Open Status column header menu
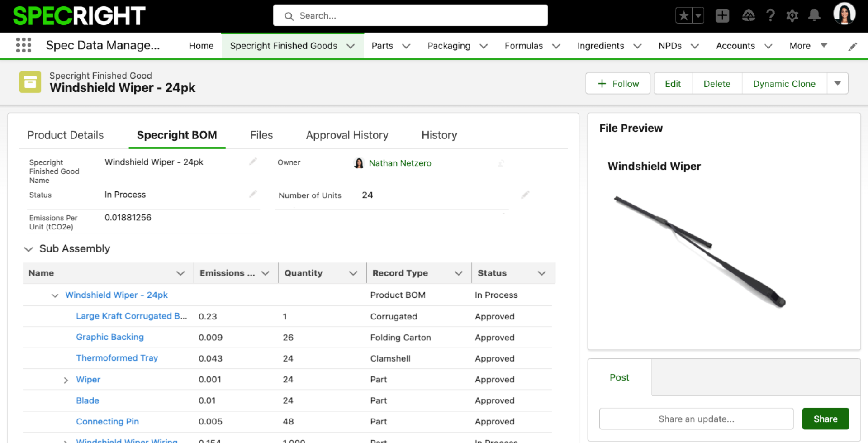868x443 pixels. [542, 273]
